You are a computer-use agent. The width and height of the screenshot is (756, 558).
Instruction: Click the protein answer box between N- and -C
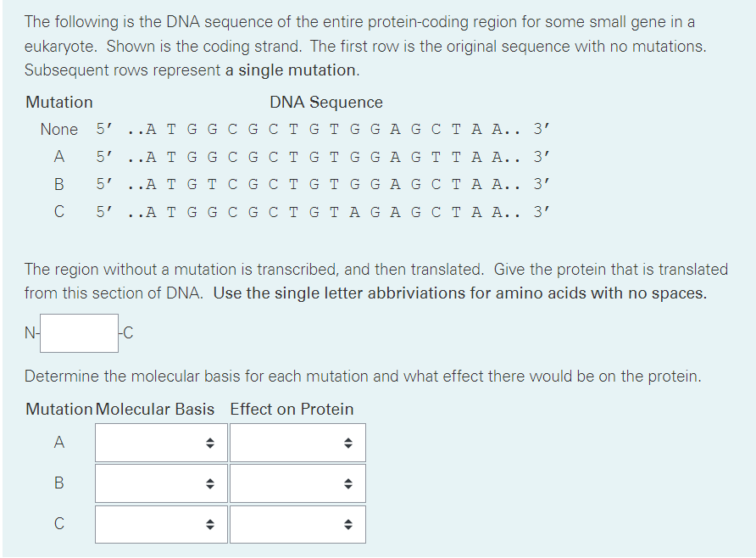click(x=79, y=333)
